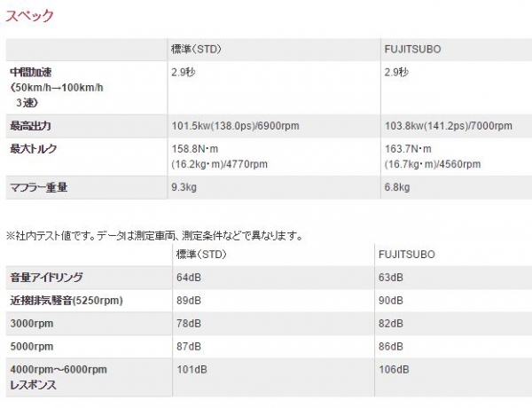532x408 pixels.
Task: Select the 標準(STD) header in first table
Action: (196, 50)
